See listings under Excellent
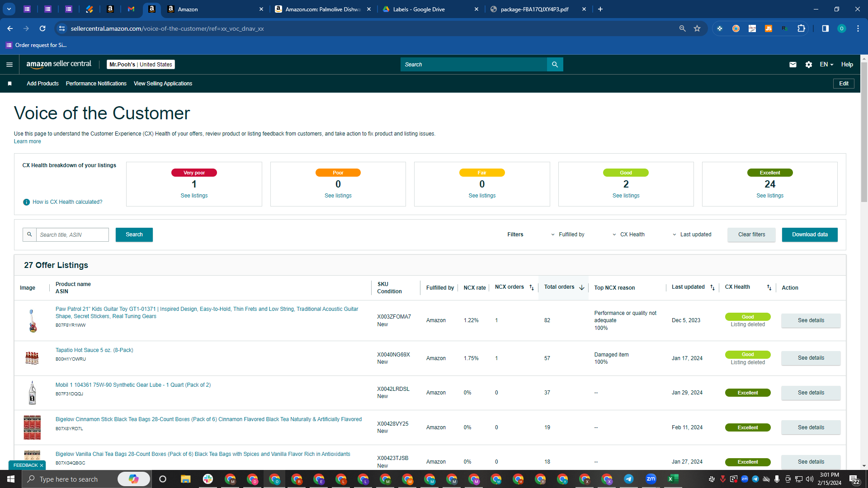868x488 pixels. (x=770, y=196)
